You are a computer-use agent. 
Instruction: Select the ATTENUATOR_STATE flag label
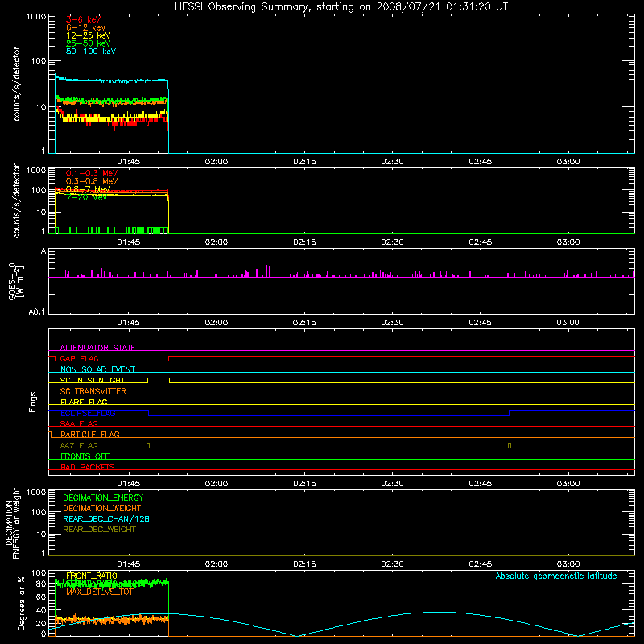tap(97, 348)
